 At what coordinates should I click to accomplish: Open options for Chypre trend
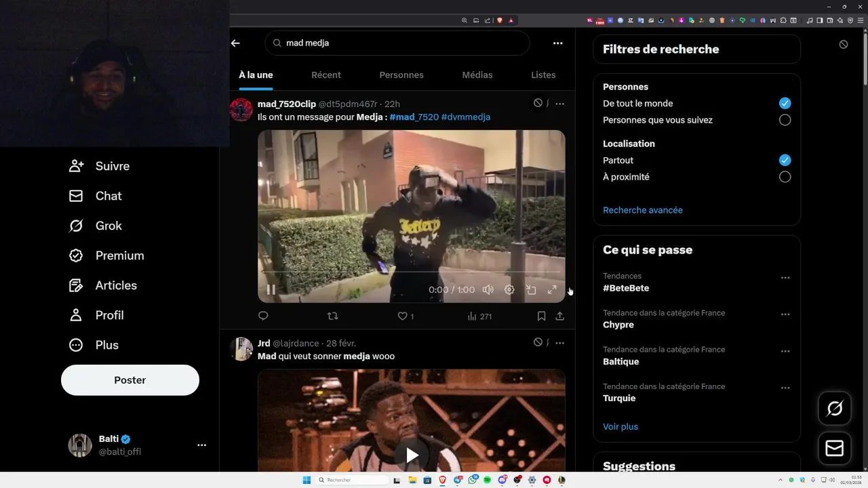point(785,314)
